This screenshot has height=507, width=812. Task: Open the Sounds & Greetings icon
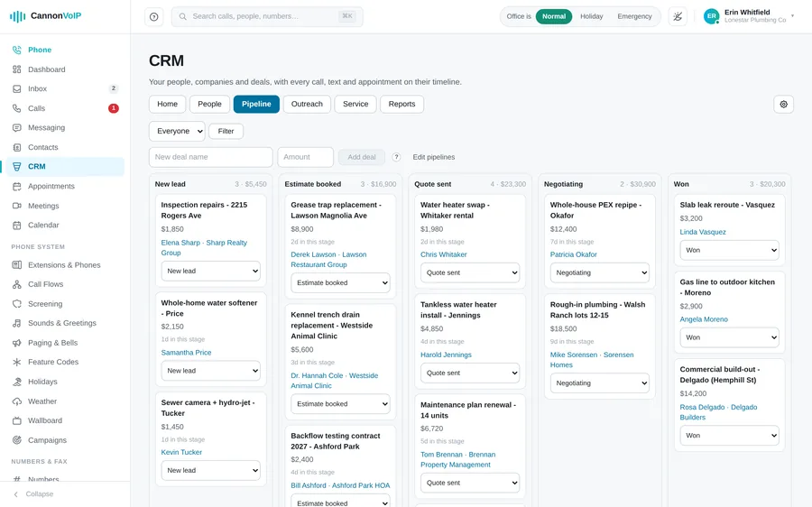click(x=17, y=323)
